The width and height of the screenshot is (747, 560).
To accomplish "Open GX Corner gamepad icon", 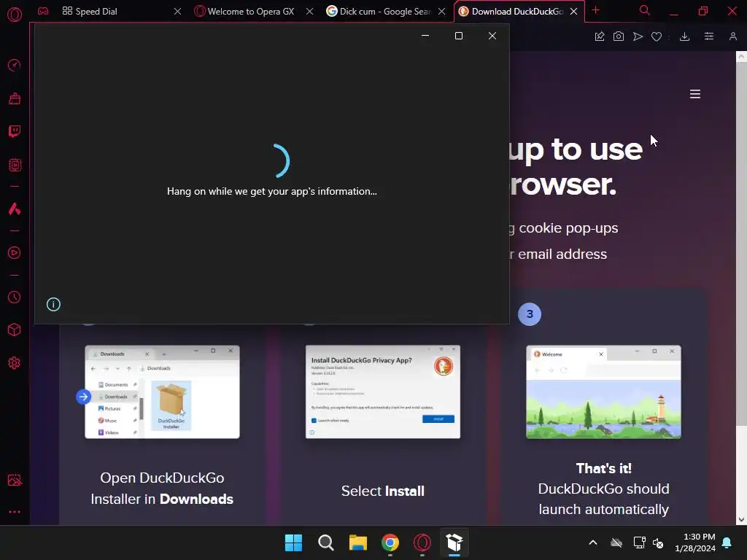I will pyautogui.click(x=43, y=11).
